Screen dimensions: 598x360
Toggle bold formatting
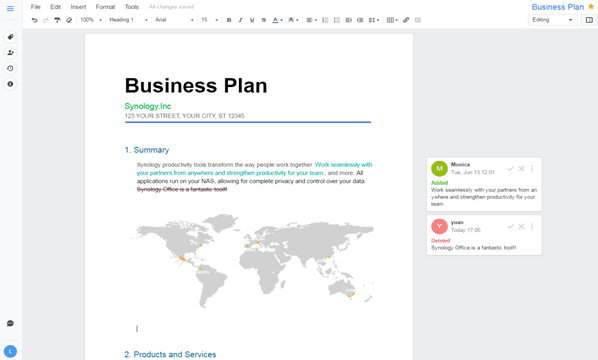pos(229,20)
